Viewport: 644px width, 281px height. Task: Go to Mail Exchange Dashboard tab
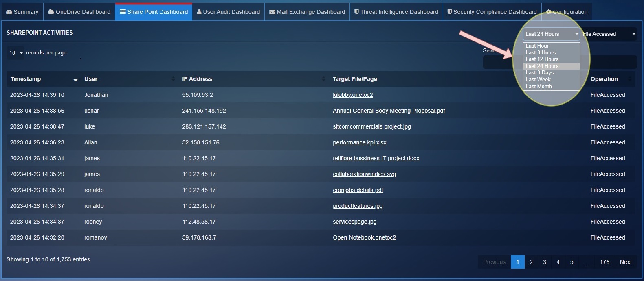[307, 12]
